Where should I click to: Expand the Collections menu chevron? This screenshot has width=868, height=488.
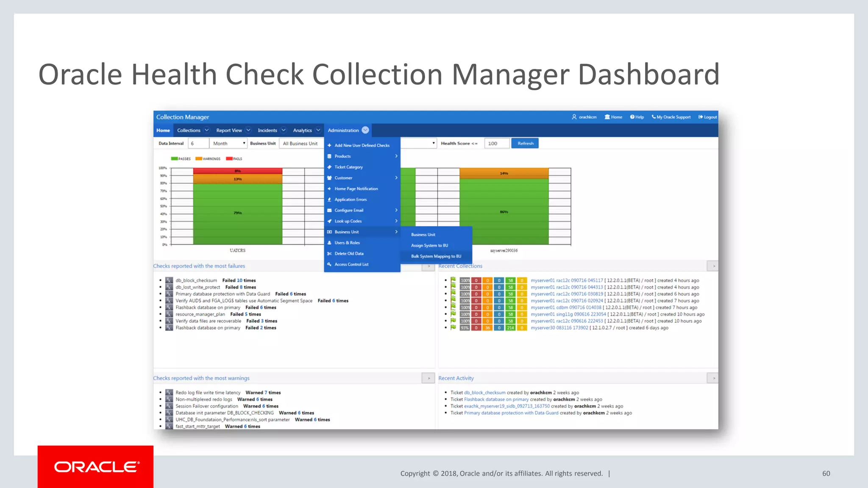(x=207, y=130)
